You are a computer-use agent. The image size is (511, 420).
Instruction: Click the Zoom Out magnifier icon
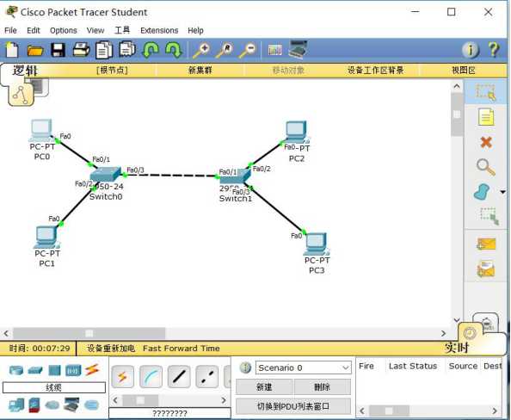[248, 50]
